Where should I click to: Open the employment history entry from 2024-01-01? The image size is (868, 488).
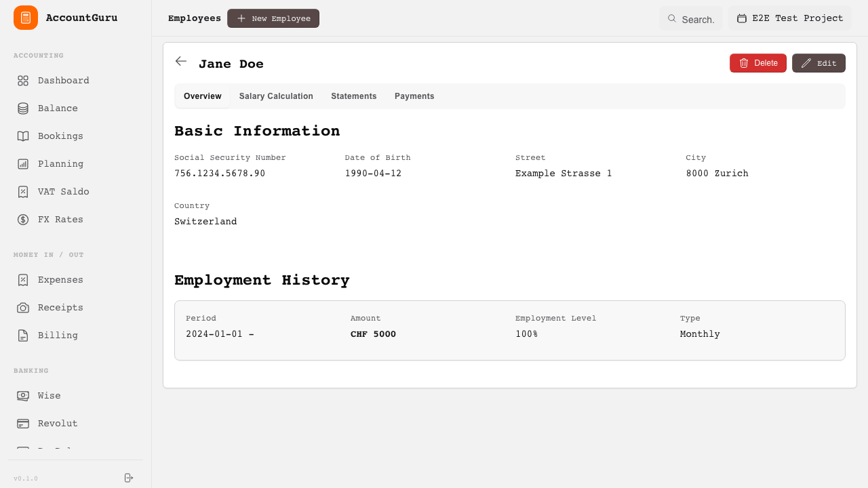click(x=509, y=330)
